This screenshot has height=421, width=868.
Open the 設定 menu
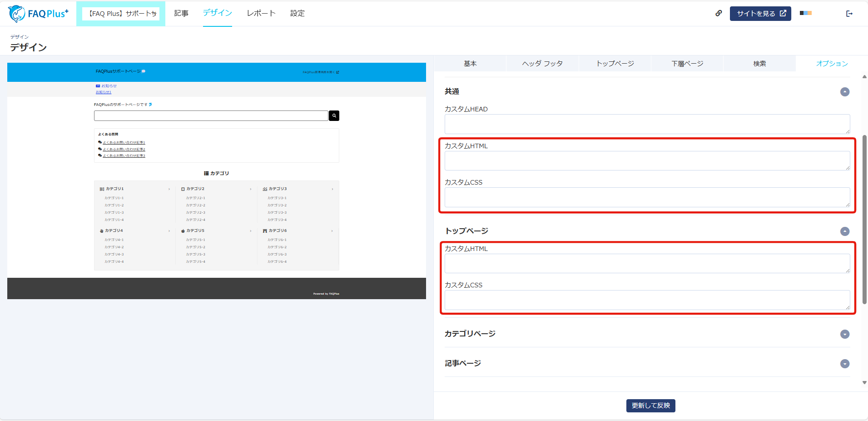point(298,14)
